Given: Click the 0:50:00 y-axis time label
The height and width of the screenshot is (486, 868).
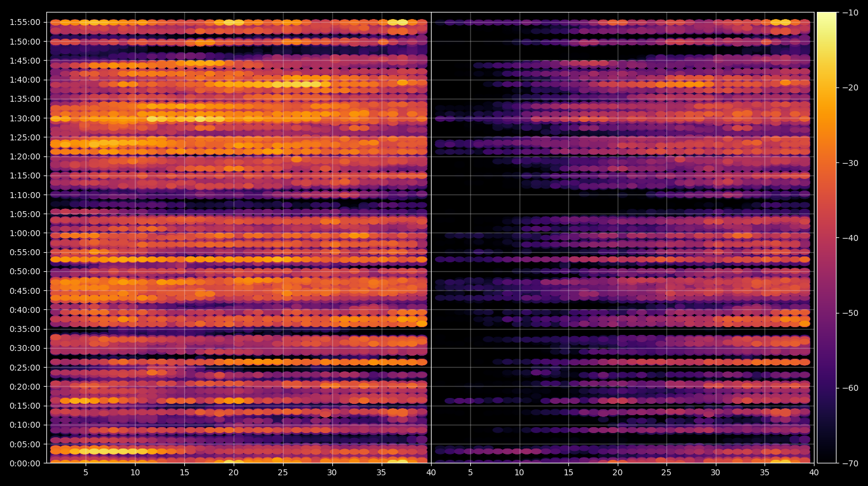Looking at the screenshot, I should (x=25, y=271).
